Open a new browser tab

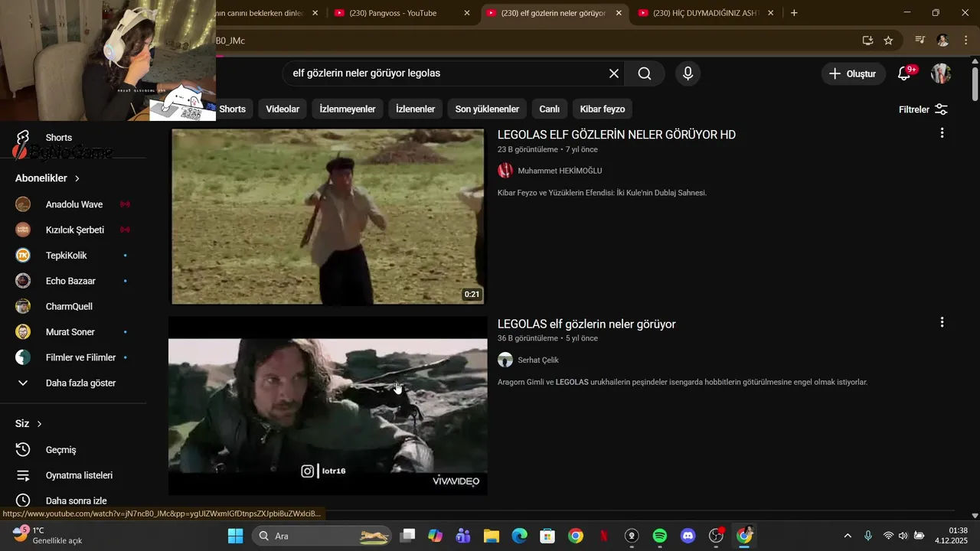[794, 13]
